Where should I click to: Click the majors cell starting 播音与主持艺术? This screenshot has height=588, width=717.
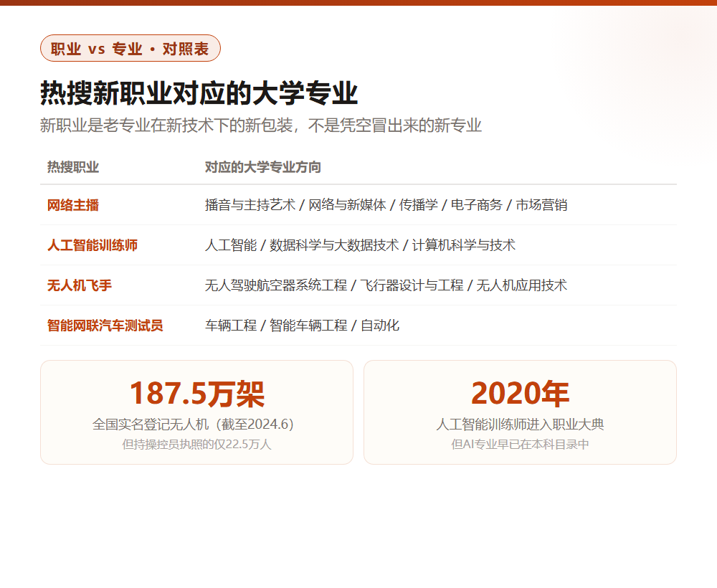386,205
